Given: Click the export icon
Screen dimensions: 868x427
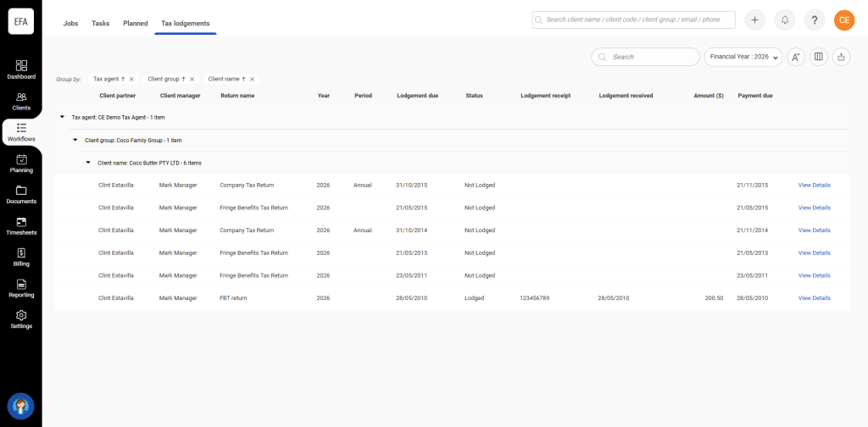Looking at the screenshot, I should click(x=842, y=57).
